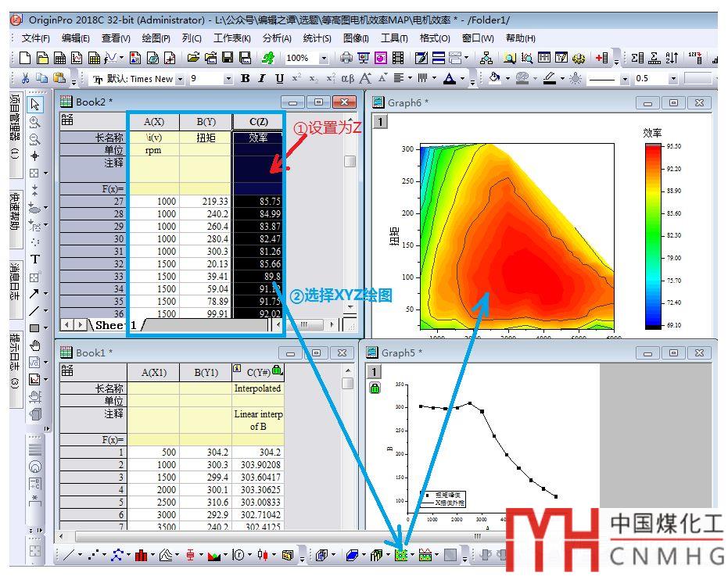Screen dimensions: 728x576
Task: Open the 绘图(P) menu
Action: 156,38
